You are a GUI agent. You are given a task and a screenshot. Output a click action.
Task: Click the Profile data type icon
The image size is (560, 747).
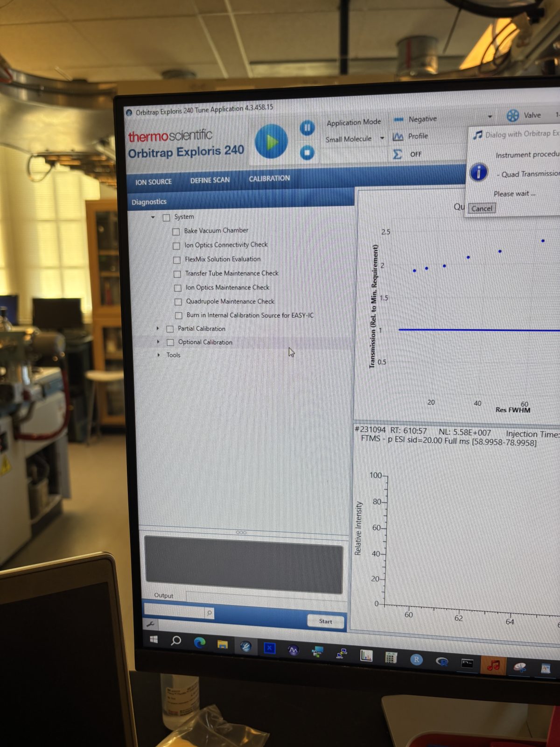click(x=398, y=136)
